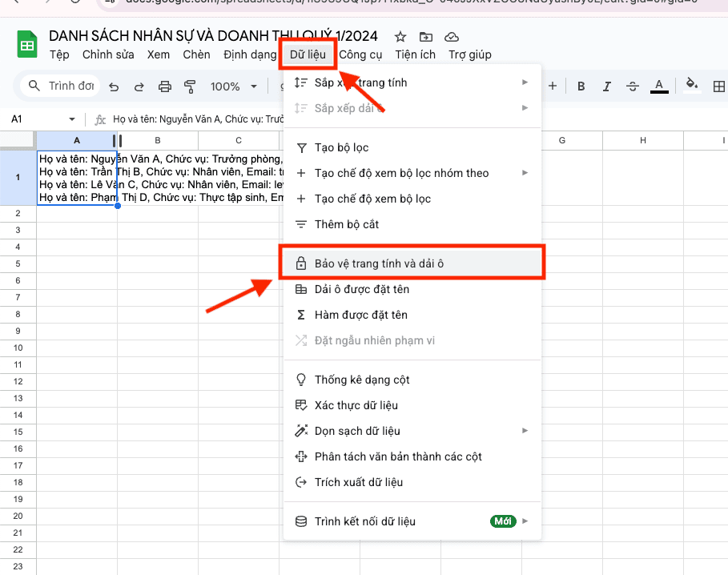Toggle bold formatting

[x=581, y=86]
